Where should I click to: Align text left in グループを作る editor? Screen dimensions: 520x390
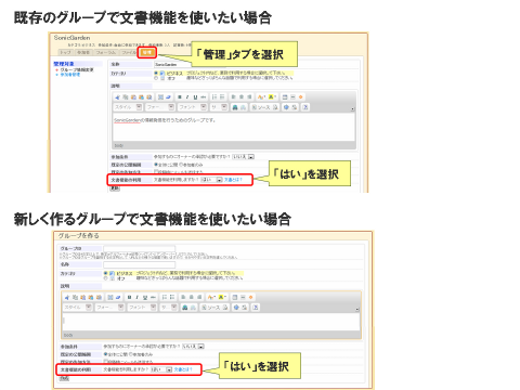point(183,297)
